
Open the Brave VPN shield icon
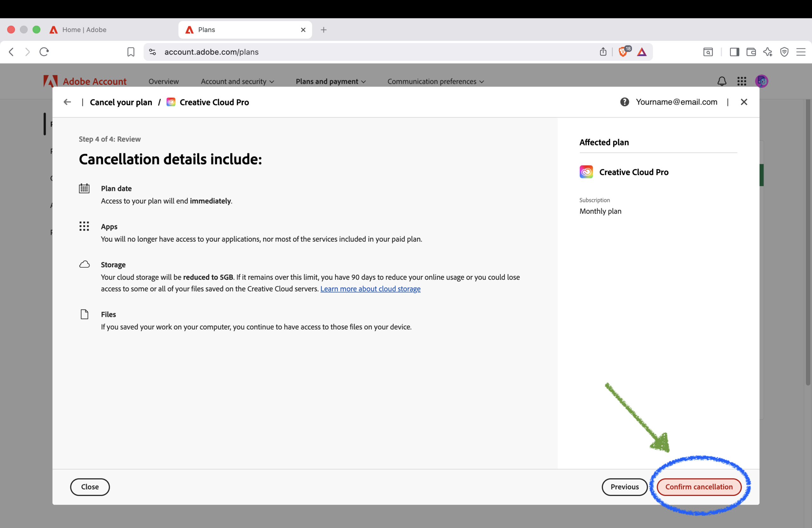coord(784,52)
